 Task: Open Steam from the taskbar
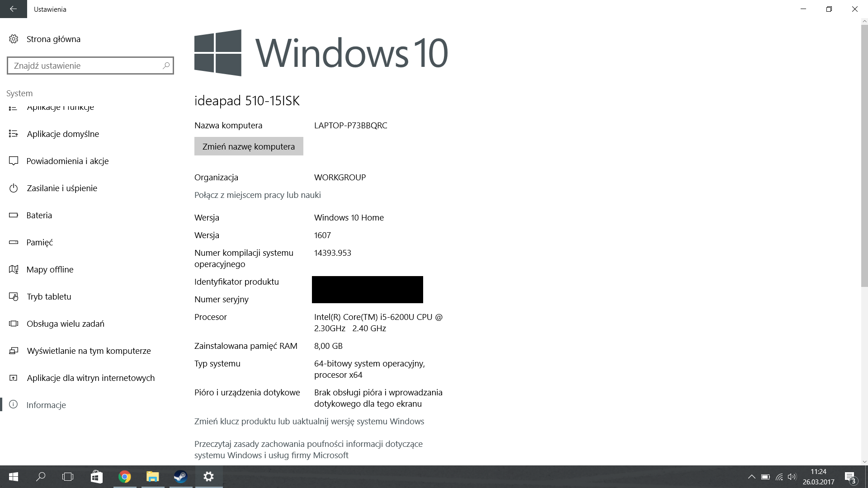(181, 477)
